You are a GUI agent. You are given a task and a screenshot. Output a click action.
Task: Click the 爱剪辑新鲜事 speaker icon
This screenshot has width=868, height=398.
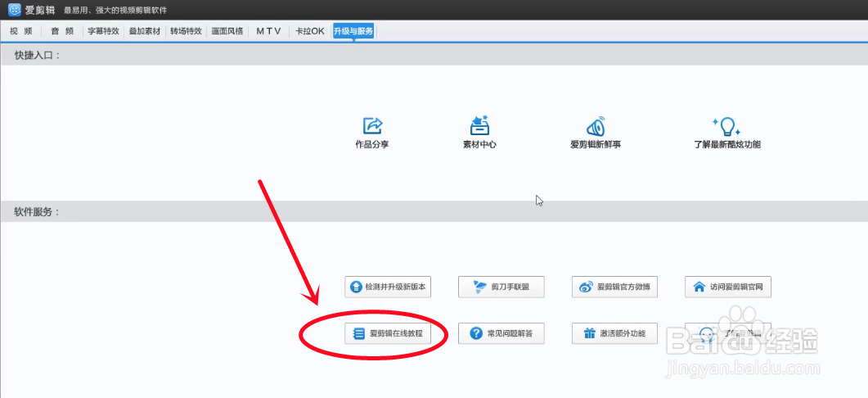coord(596,127)
